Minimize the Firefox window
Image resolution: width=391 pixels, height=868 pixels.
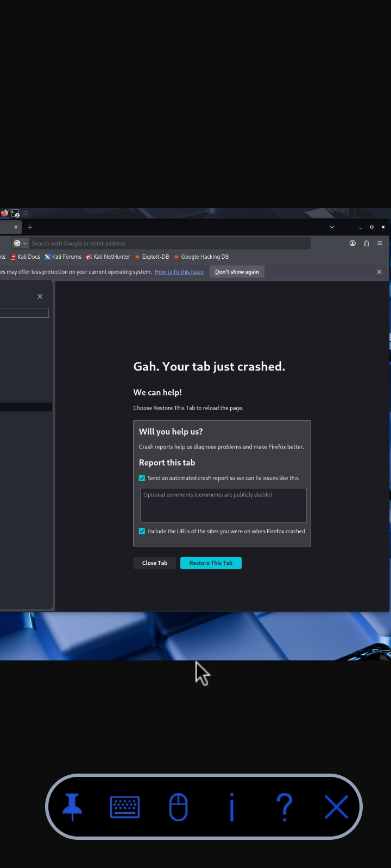[x=361, y=227]
